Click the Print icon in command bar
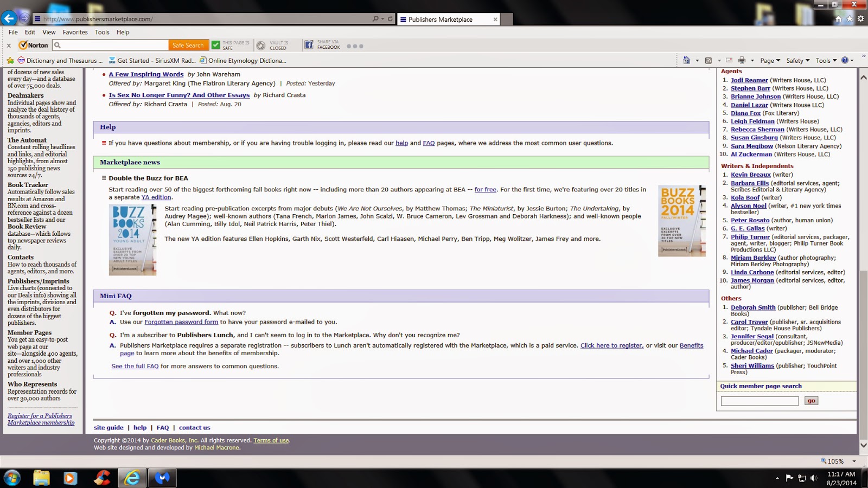The width and height of the screenshot is (868, 488). click(742, 60)
